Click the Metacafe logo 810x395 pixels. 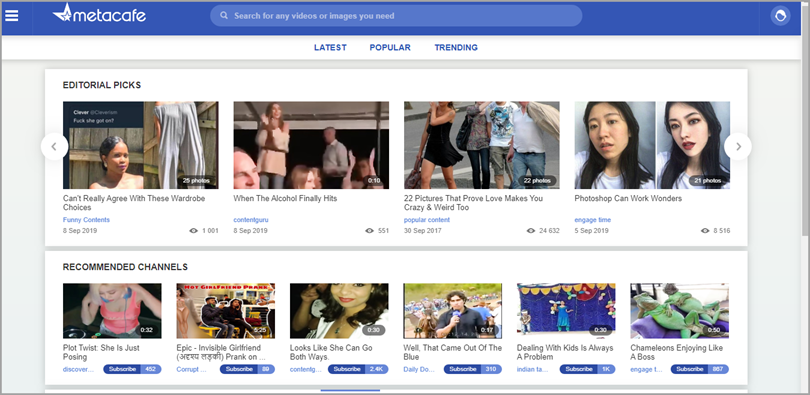pos(99,14)
